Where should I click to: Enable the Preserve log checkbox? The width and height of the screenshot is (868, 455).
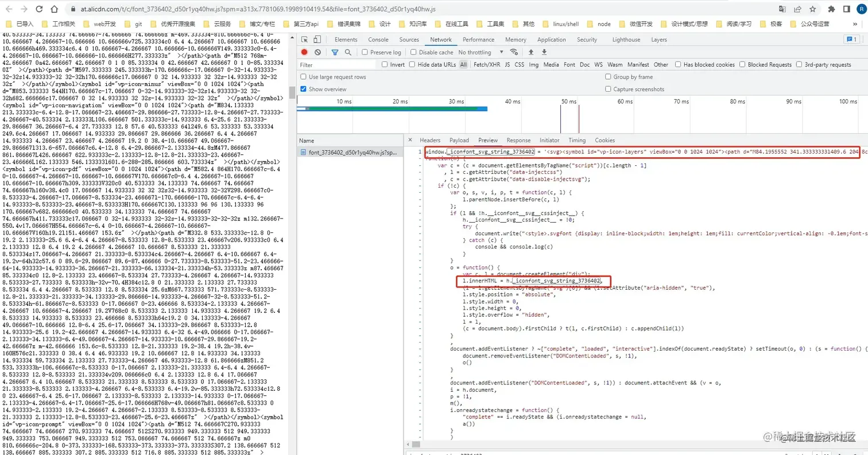365,52
